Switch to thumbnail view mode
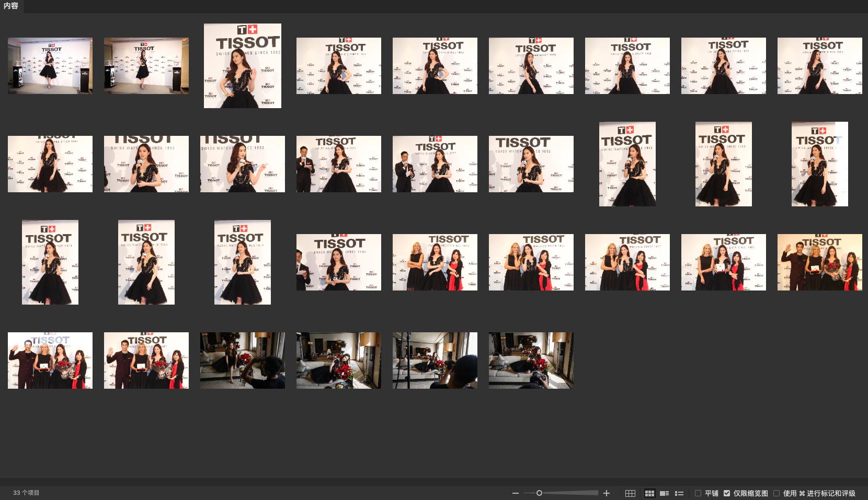Screen dimensions: 868x500 point(649,493)
